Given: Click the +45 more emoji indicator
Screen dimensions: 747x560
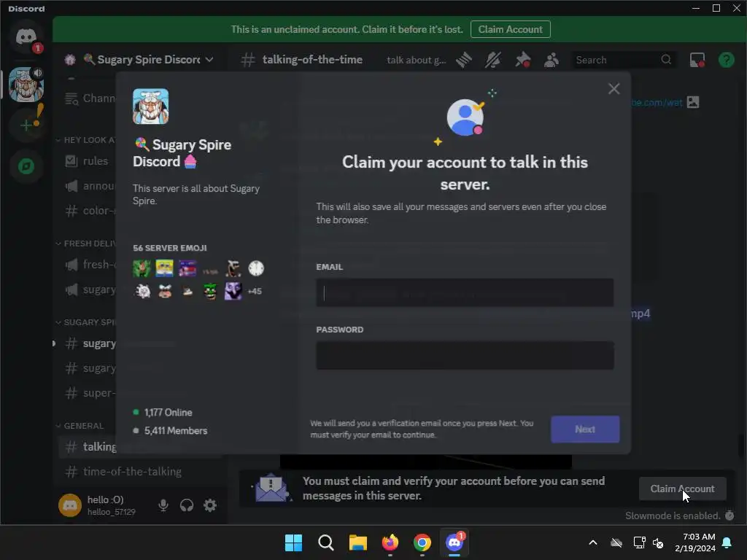Looking at the screenshot, I should (255, 291).
